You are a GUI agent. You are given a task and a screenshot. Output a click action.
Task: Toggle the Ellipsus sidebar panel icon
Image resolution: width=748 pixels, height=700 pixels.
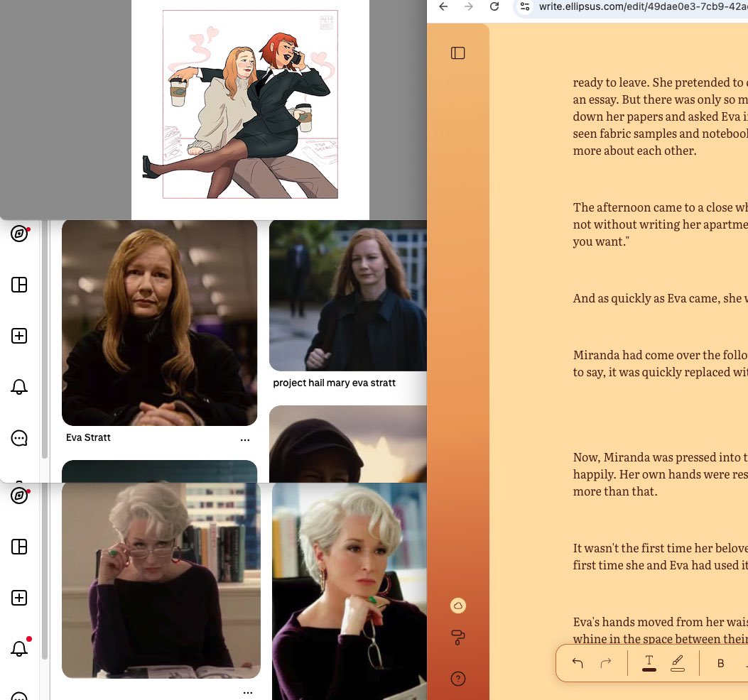tap(458, 53)
